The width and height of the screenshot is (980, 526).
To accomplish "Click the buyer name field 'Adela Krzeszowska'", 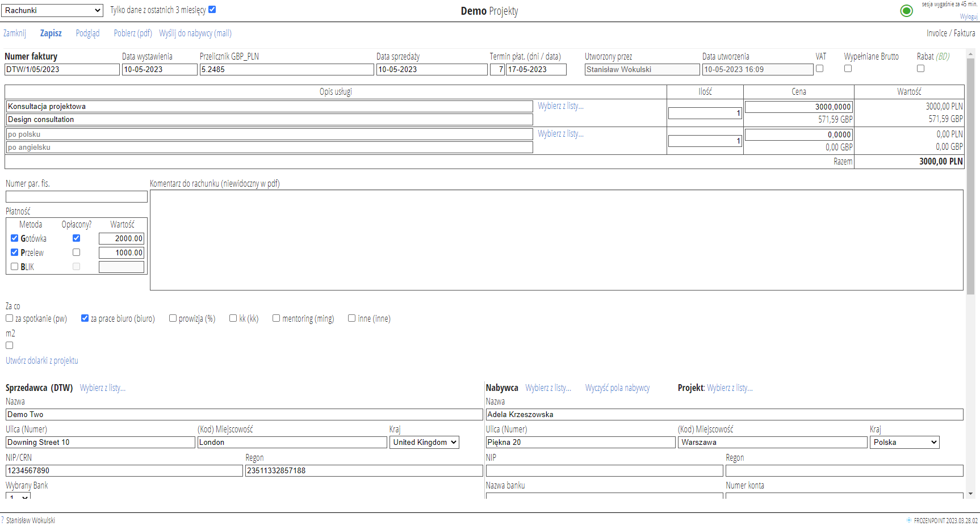I will tap(724, 414).
